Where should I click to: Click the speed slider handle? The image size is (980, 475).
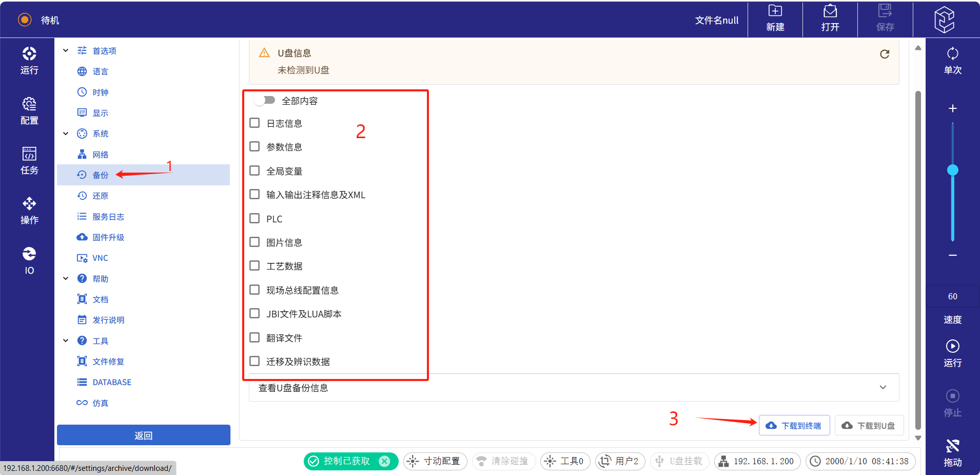click(953, 170)
